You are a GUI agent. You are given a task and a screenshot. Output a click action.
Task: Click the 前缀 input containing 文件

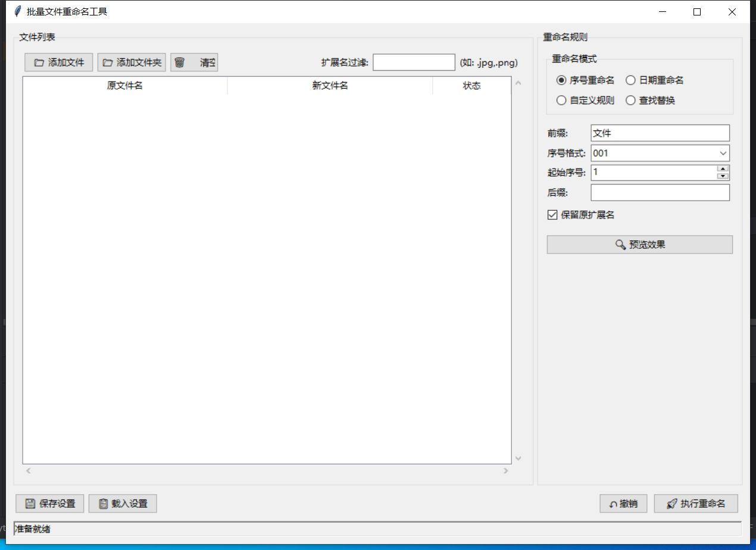[660, 133]
